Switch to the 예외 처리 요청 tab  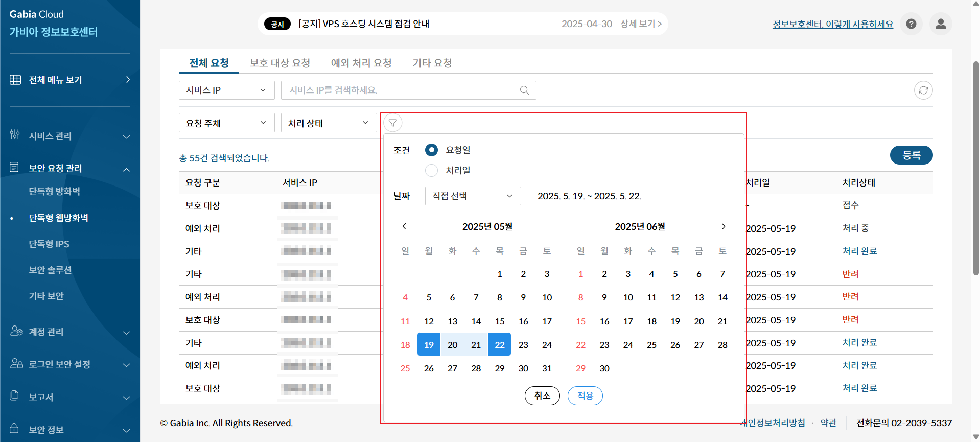[361, 63]
